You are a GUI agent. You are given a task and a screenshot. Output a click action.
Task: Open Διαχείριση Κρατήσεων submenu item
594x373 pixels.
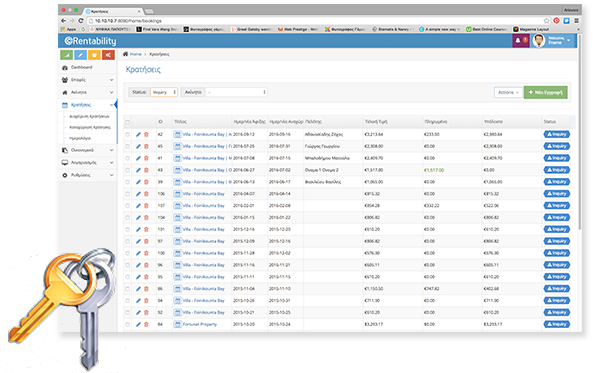(89, 116)
